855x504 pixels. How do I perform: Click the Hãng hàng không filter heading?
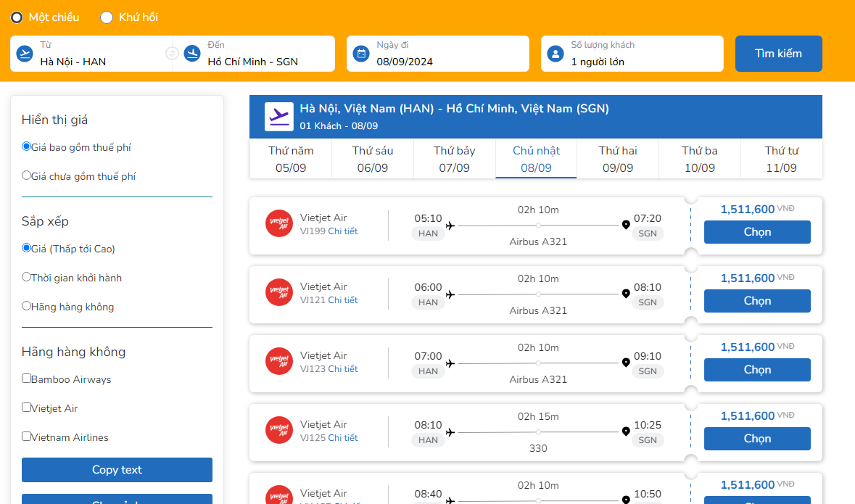[x=74, y=352]
